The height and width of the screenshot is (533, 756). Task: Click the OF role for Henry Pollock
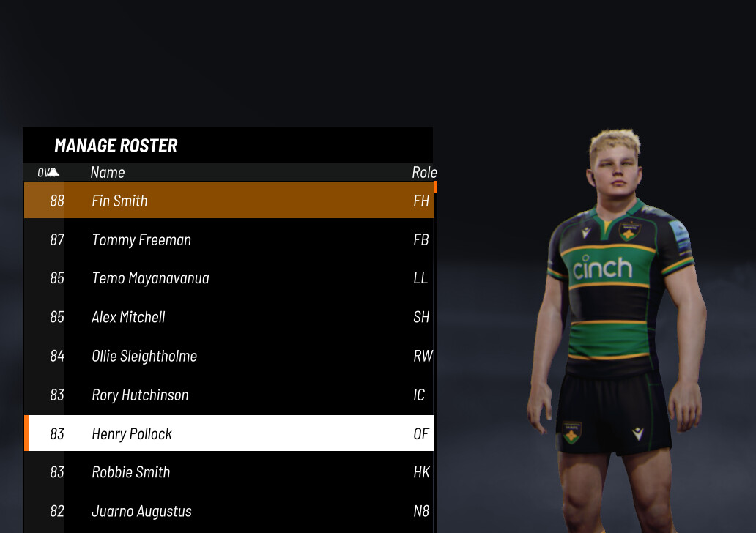point(421,433)
